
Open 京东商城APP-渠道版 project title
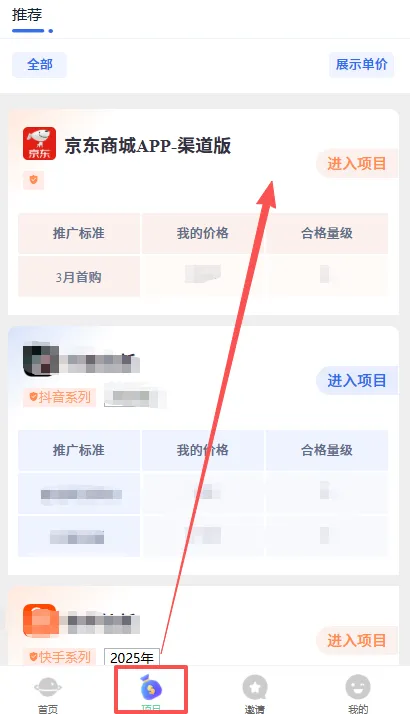tap(148, 146)
